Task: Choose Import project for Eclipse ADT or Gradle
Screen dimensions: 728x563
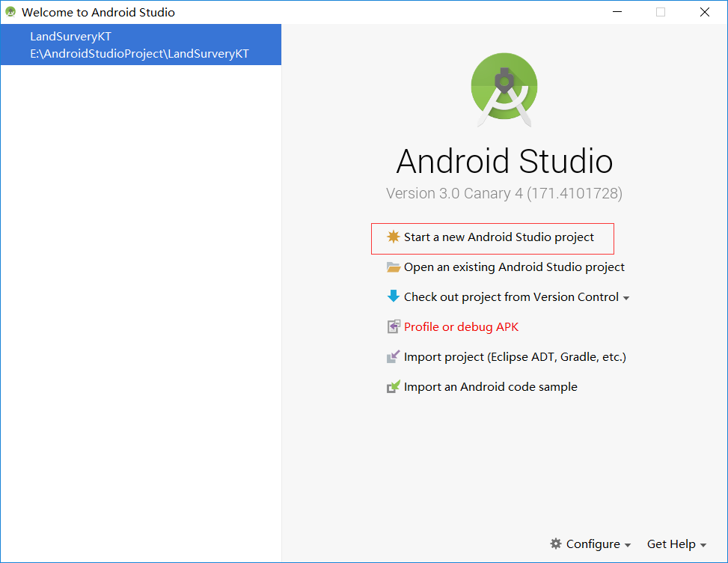Action: [515, 356]
